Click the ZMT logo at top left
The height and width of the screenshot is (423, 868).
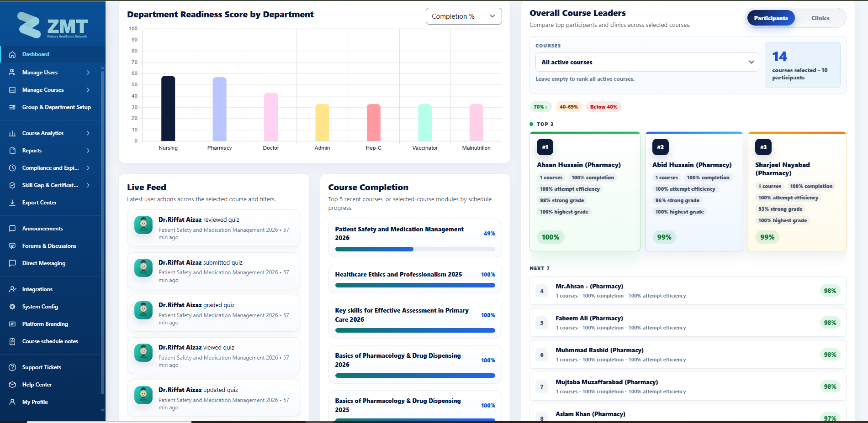[x=53, y=26]
